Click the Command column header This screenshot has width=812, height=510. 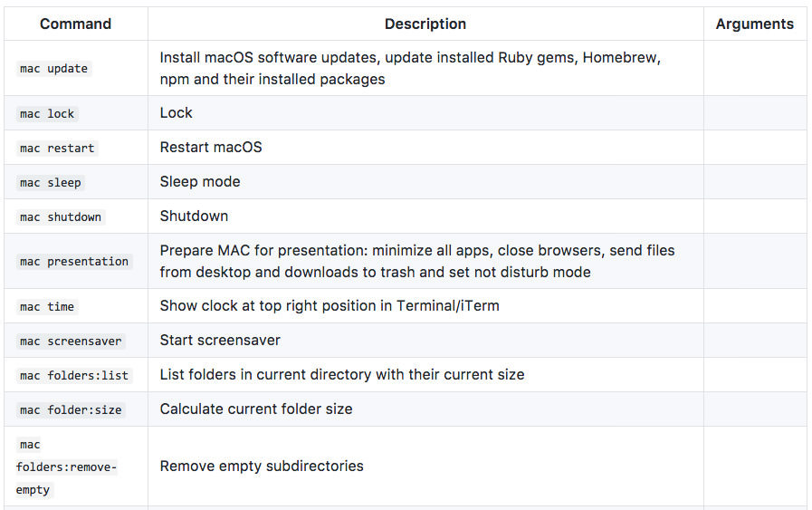point(75,24)
